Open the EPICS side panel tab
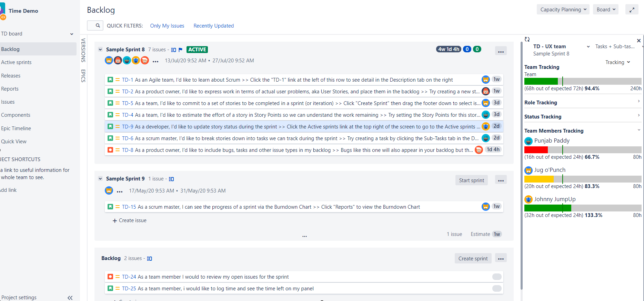The height and width of the screenshot is (301, 644). click(x=83, y=76)
